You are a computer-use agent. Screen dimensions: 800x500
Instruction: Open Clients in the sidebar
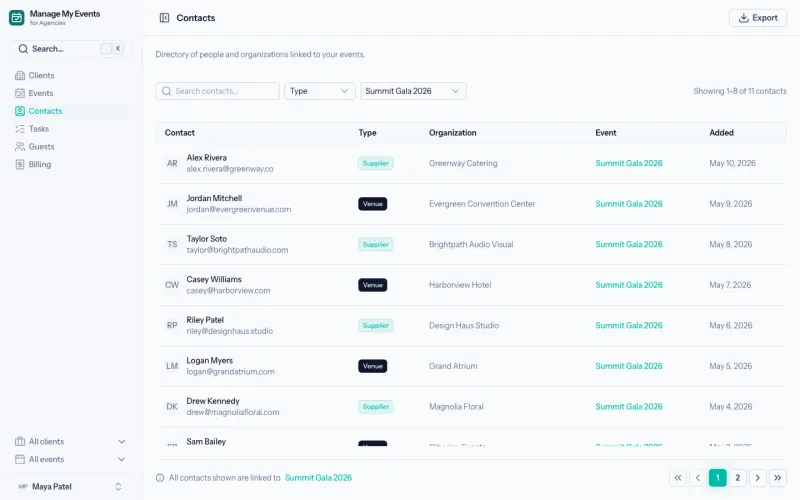(70, 76)
